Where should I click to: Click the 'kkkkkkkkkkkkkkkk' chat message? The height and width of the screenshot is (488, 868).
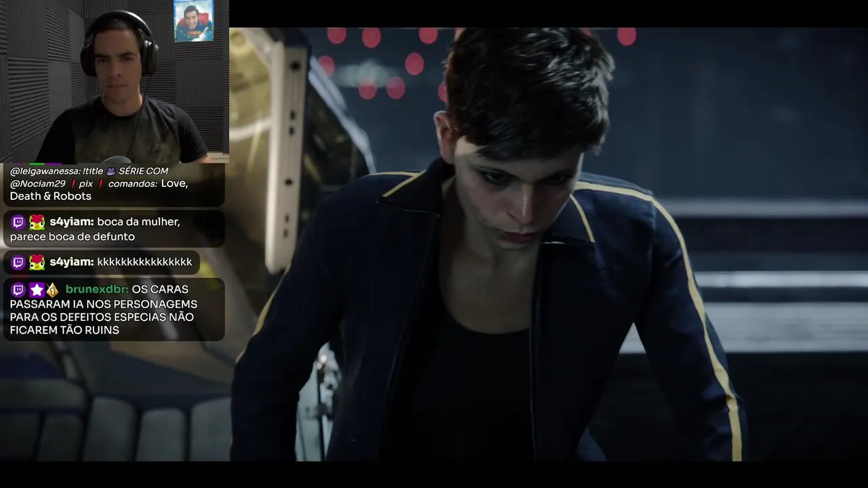pos(144,262)
